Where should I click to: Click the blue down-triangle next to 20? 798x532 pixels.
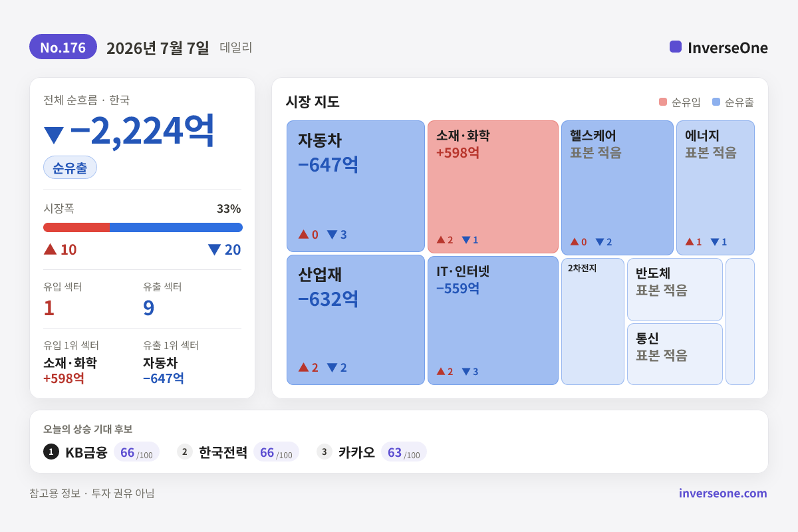pos(214,249)
